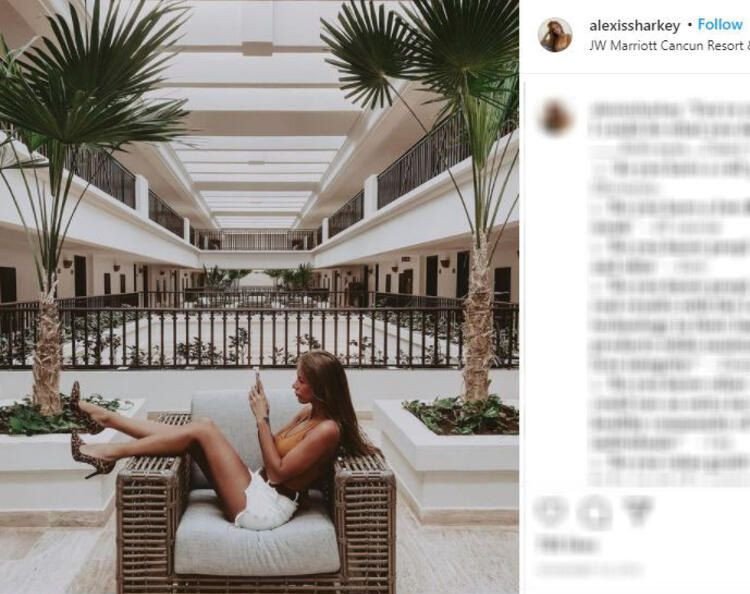The height and width of the screenshot is (594, 750).
Task: View the blurred likes count below icons
Action: pyautogui.click(x=567, y=544)
